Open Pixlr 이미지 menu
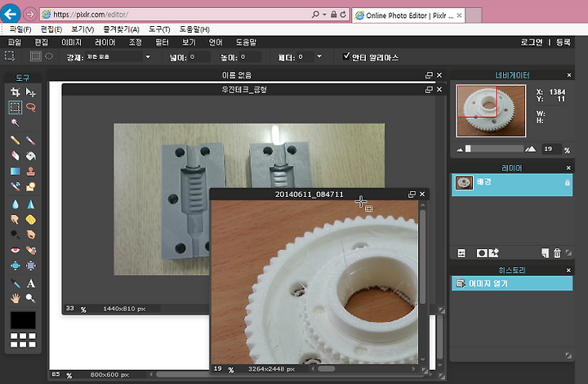Screen dimensions: 588x384 (x=71, y=42)
